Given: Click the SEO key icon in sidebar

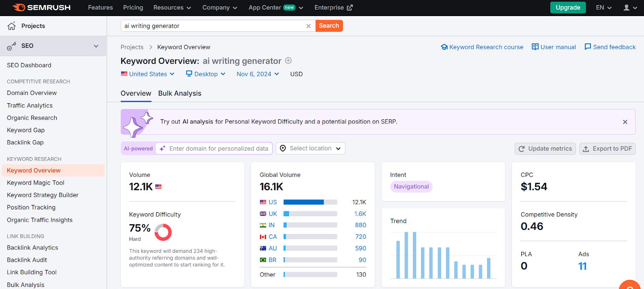Looking at the screenshot, I should 12,46.
